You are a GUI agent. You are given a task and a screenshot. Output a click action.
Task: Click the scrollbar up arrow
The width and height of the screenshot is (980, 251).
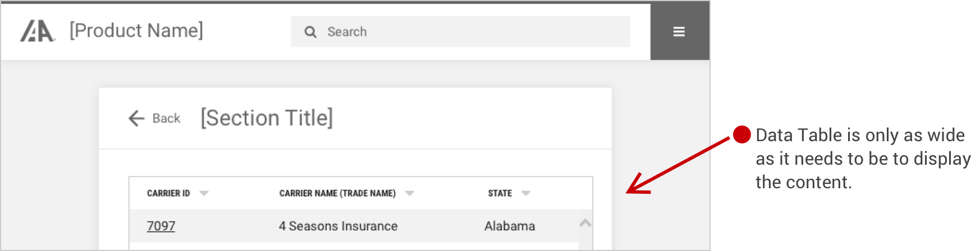(585, 223)
